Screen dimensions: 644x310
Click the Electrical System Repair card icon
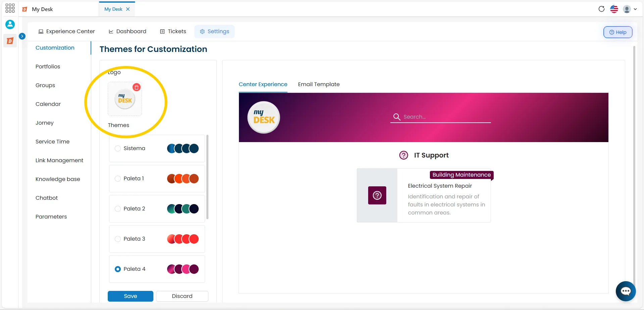coord(377,195)
